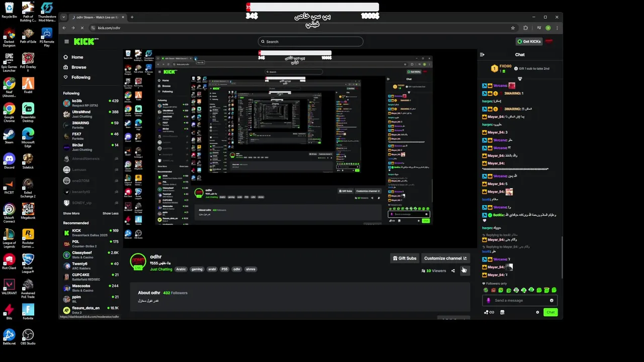Open Streamlabs Desktop shortcut
Screen dimensions: 644x362
click(x=28, y=112)
